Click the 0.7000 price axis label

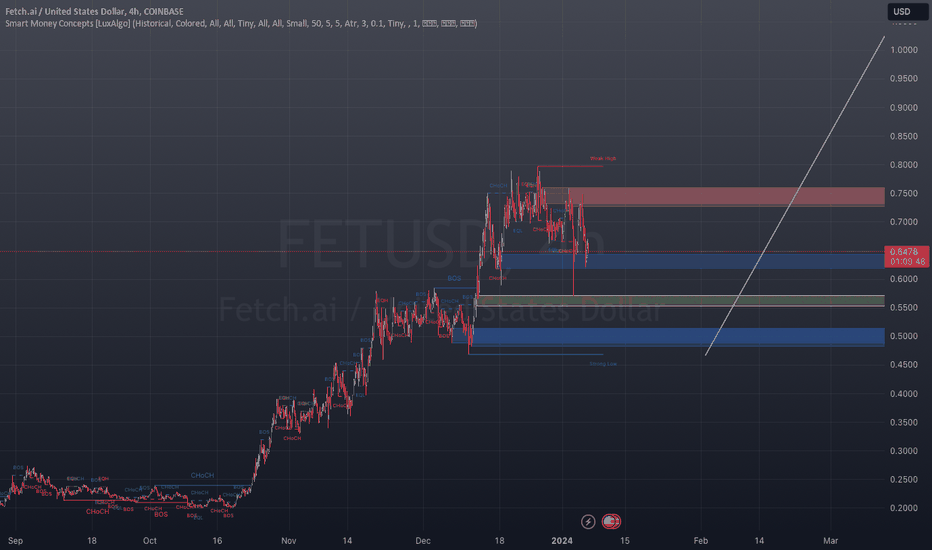pyautogui.click(x=903, y=222)
